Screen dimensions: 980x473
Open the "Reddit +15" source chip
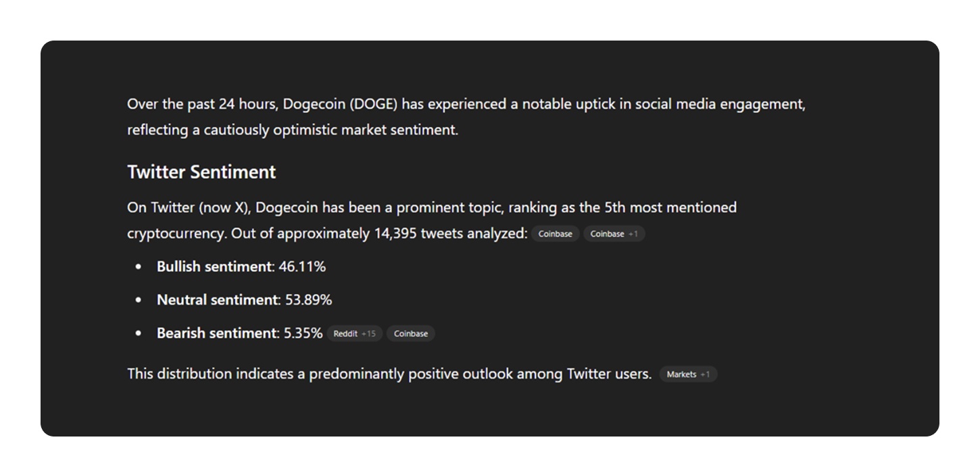(354, 334)
